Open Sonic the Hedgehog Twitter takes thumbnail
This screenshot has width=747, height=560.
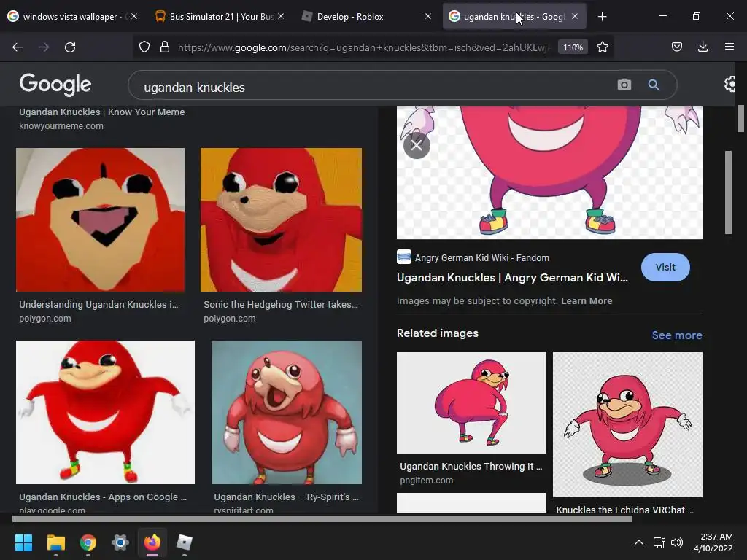(281, 219)
